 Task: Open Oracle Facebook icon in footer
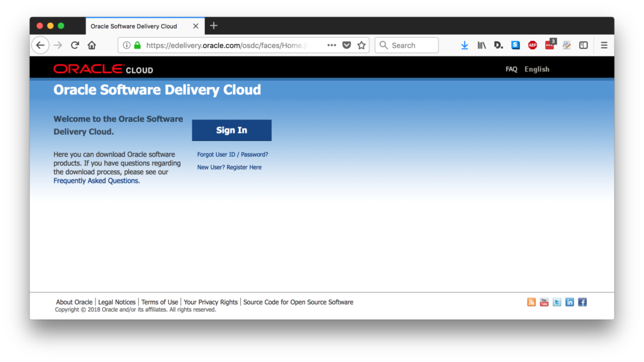582,302
